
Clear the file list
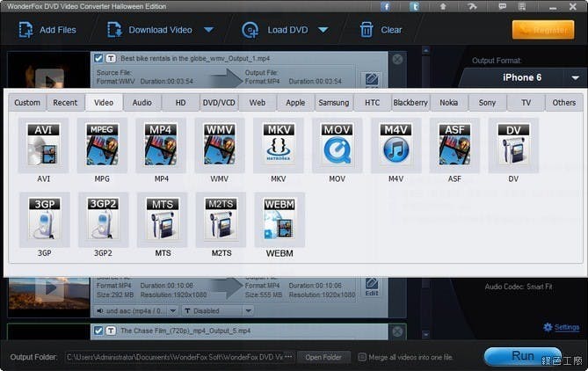pyautogui.click(x=381, y=30)
